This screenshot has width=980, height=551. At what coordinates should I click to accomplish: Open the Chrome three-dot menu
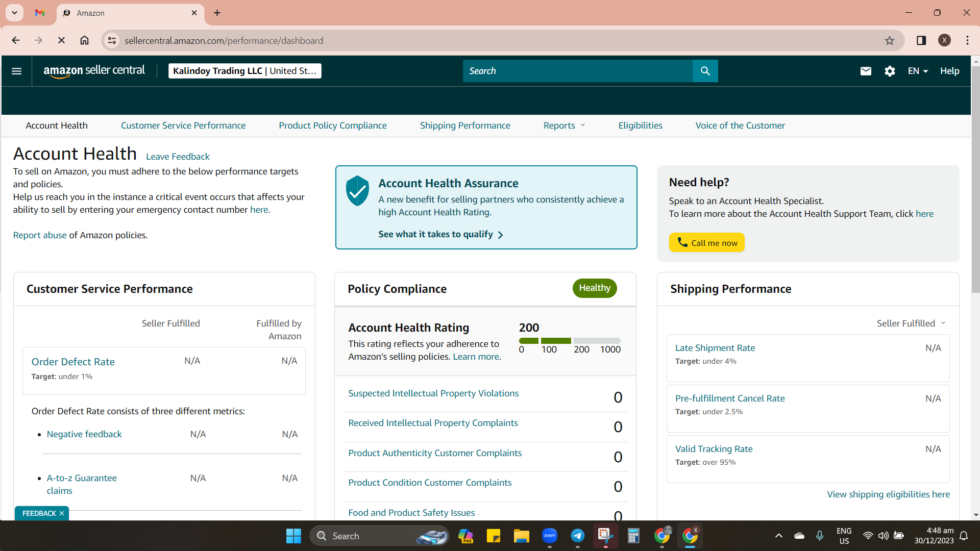[x=967, y=40]
